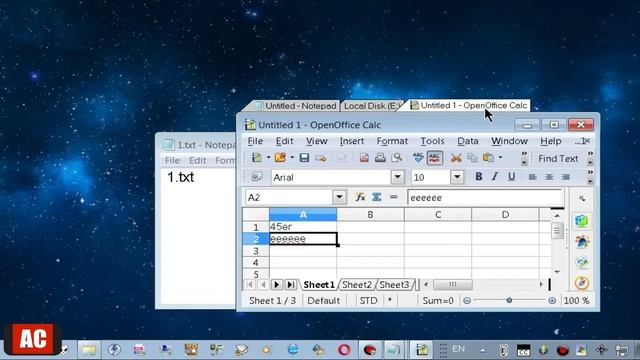Click the zoom slider handle in status bar
The image size is (640, 360).
[509, 301]
